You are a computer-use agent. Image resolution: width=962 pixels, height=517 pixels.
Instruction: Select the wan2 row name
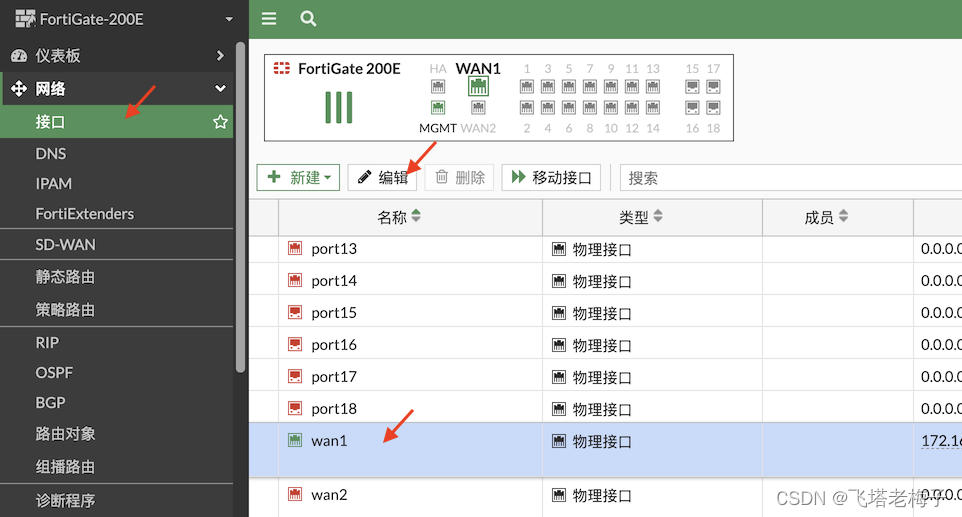(329, 494)
